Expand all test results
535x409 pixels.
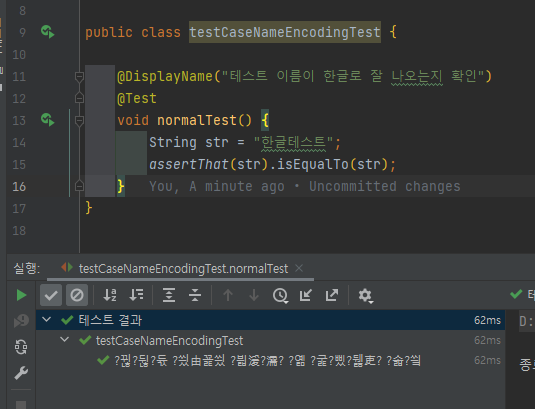click(169, 295)
